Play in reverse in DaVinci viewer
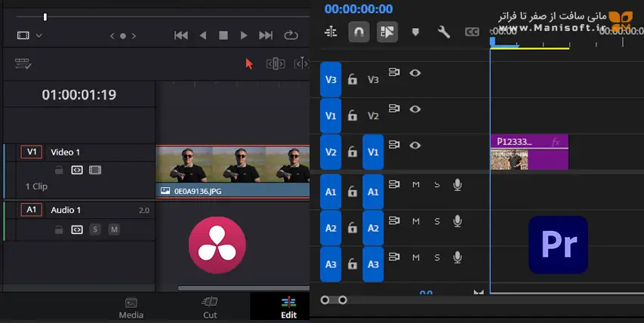 coord(203,35)
